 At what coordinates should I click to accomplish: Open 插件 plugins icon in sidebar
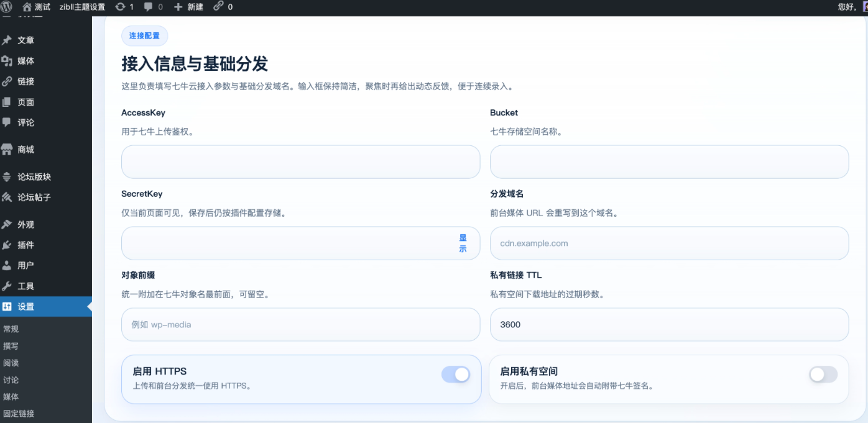pyautogui.click(x=7, y=245)
